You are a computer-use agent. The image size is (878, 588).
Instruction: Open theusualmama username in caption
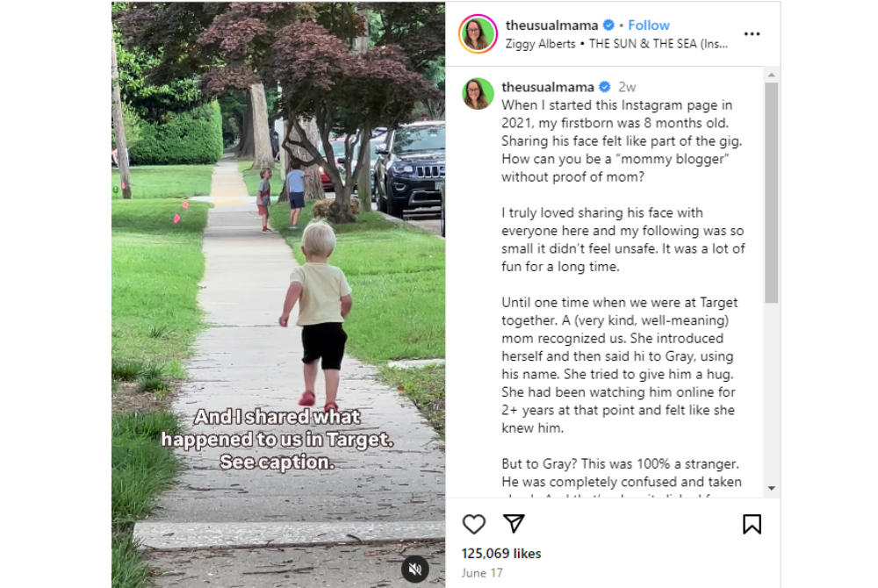pos(548,87)
